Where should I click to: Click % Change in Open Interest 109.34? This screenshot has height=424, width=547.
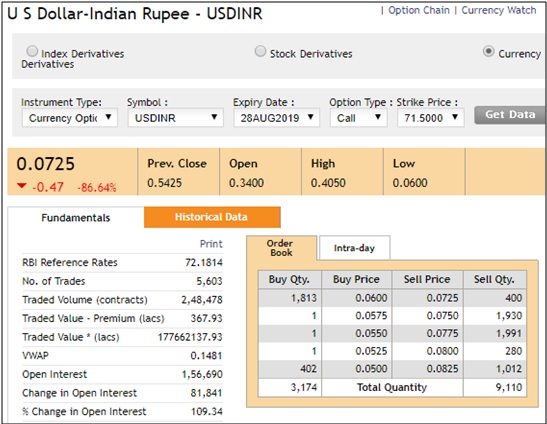(207, 412)
